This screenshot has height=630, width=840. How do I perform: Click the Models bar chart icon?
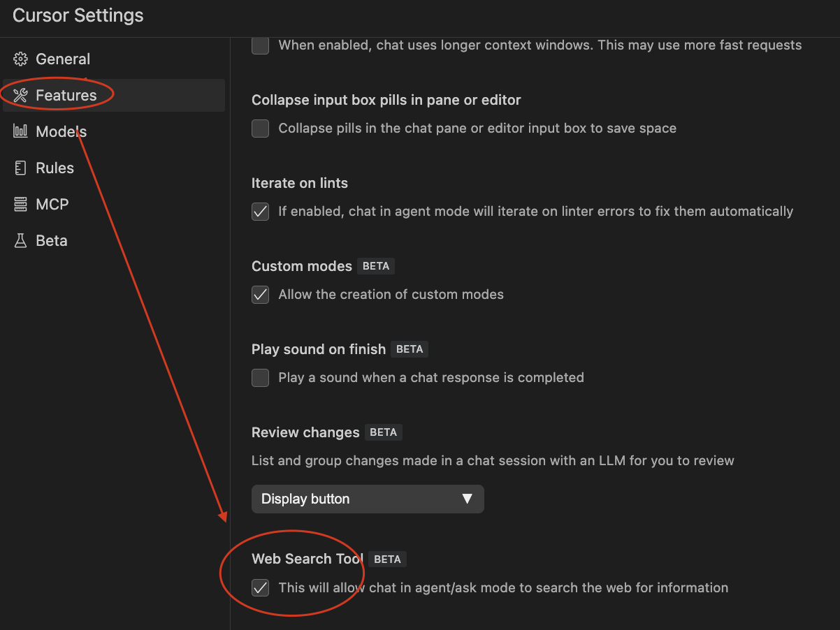21,131
